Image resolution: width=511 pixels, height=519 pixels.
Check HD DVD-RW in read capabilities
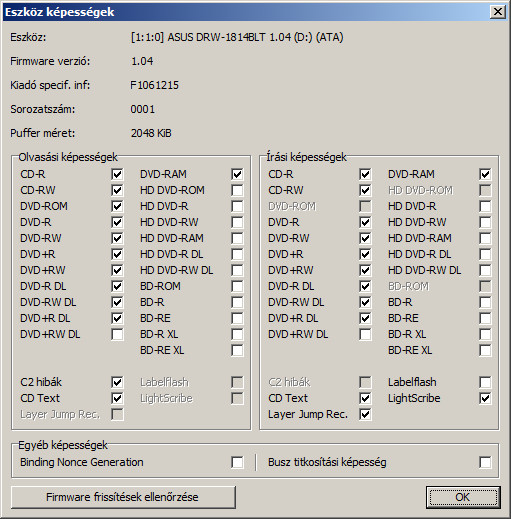click(237, 222)
